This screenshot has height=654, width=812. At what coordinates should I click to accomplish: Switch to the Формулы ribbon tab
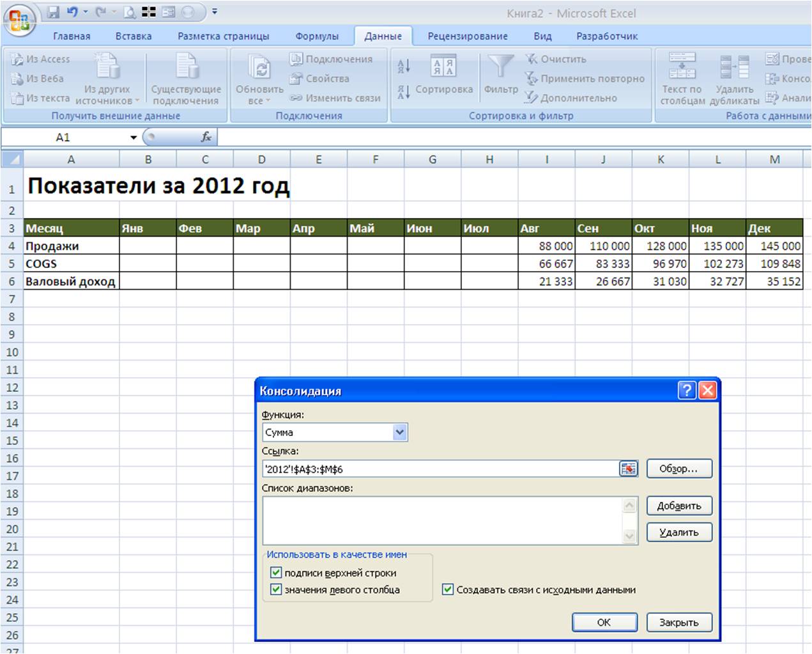coord(317,36)
